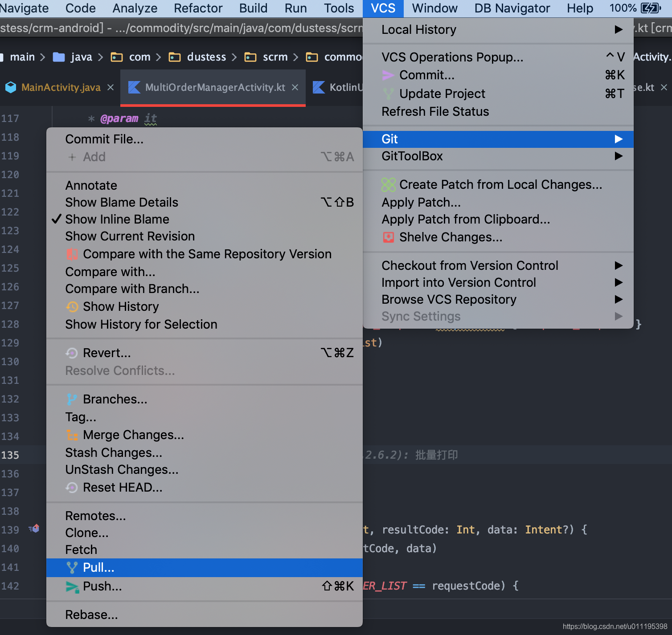Choose Apply Patch...
The image size is (672, 635).
(498, 202)
